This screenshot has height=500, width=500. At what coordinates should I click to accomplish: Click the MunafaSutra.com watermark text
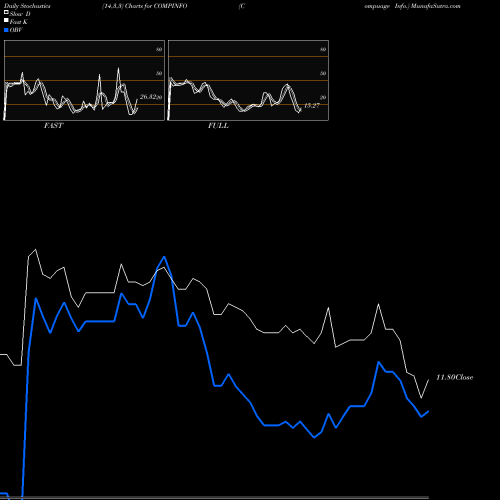click(436, 6)
